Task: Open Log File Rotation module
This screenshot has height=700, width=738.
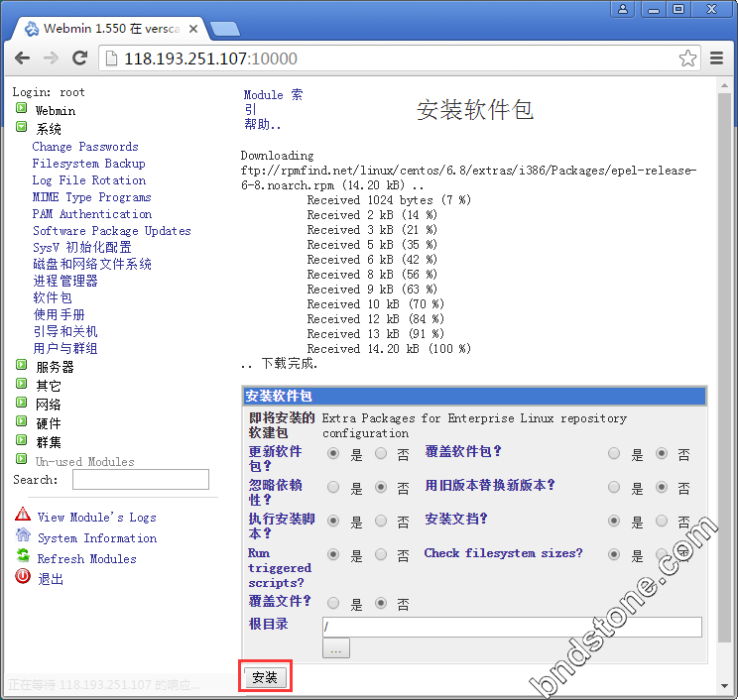Action: [89, 180]
